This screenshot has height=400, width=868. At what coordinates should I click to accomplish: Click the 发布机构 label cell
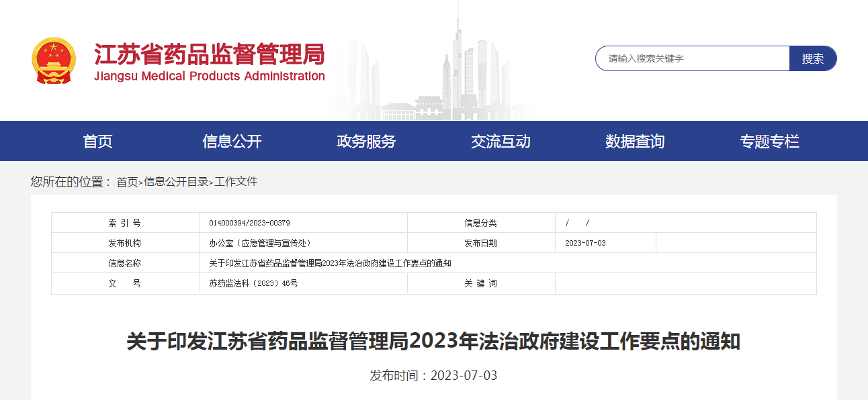tap(125, 243)
